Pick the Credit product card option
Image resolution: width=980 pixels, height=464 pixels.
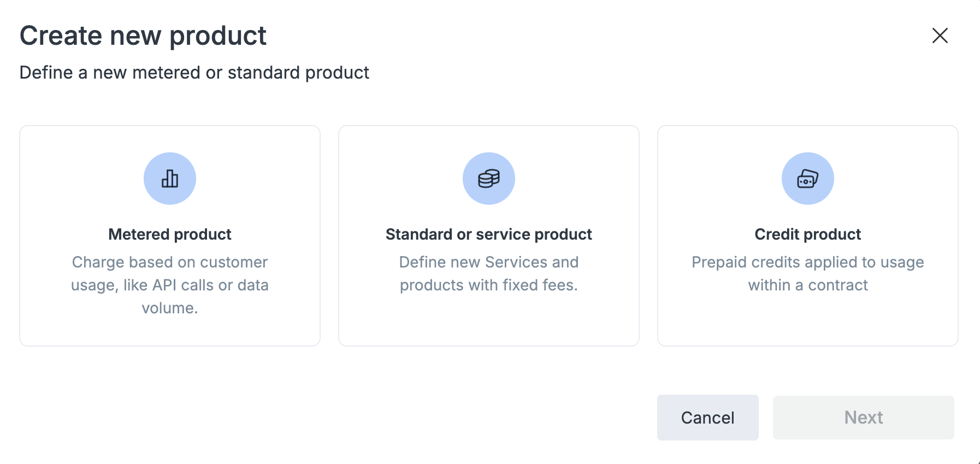coord(808,236)
